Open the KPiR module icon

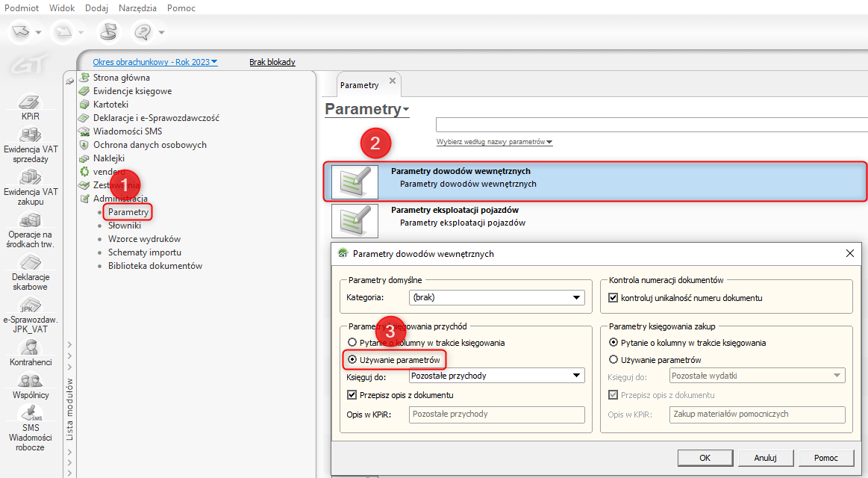(x=30, y=102)
